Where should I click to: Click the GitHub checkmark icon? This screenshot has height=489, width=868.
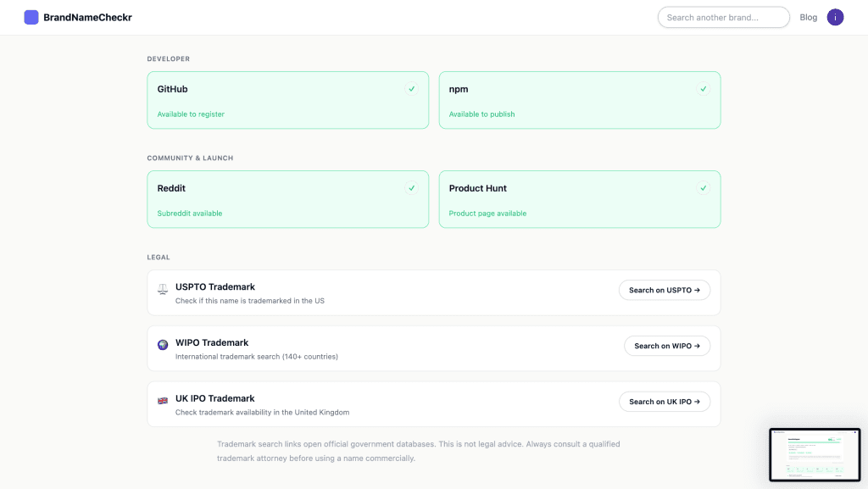click(x=411, y=88)
